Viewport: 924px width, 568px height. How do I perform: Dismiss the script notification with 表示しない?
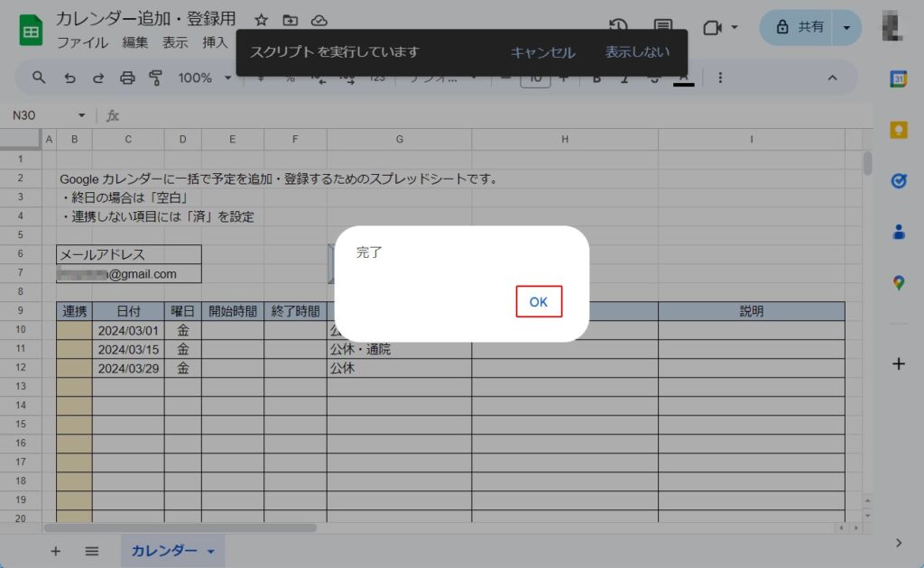pyautogui.click(x=637, y=52)
